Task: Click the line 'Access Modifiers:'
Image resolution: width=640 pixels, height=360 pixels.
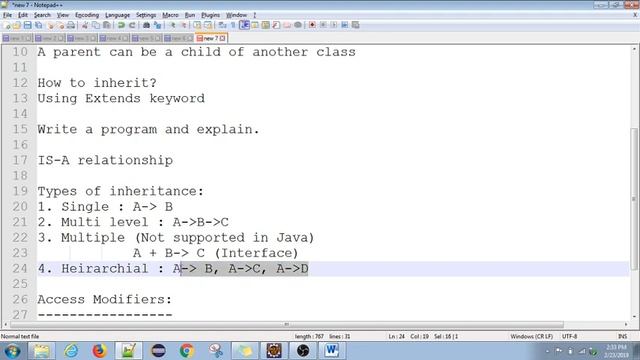Action: coord(105,299)
